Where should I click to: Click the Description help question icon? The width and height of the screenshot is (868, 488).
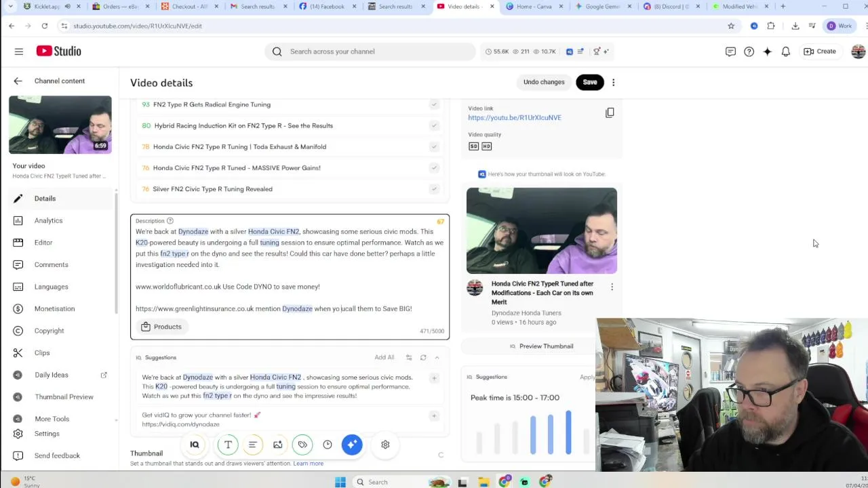[170, 221]
